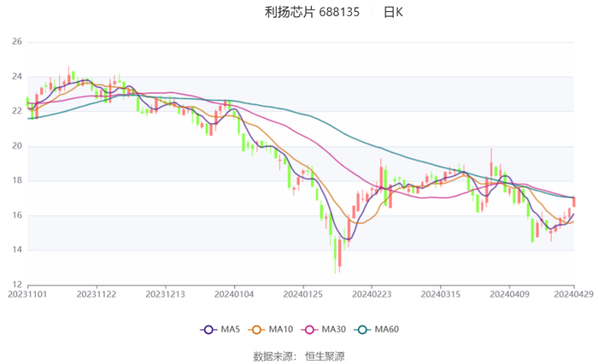Click the 20240125 date on x-axis
Image resolution: width=598 pixels, height=364 pixels.
[x=302, y=294]
